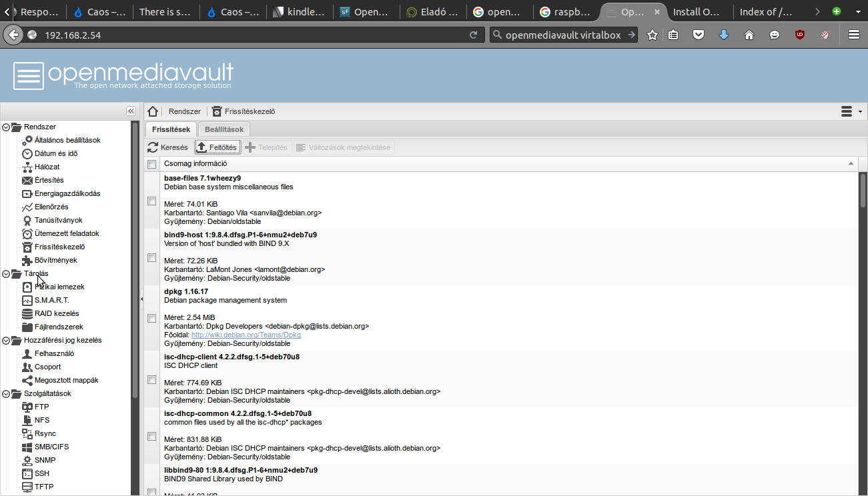Switch to 'There is s...' browser tab
The width and height of the screenshot is (868, 496).
click(165, 12)
